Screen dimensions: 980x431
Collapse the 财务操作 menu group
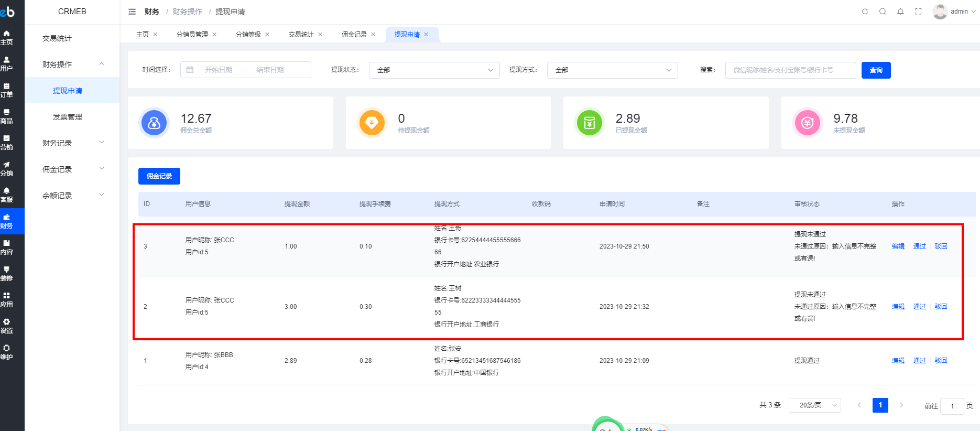(x=72, y=64)
